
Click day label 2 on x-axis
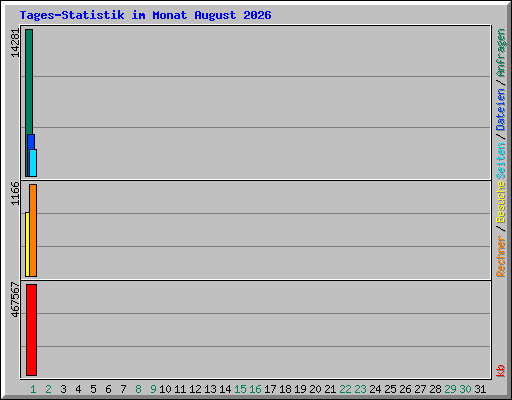click(x=48, y=389)
